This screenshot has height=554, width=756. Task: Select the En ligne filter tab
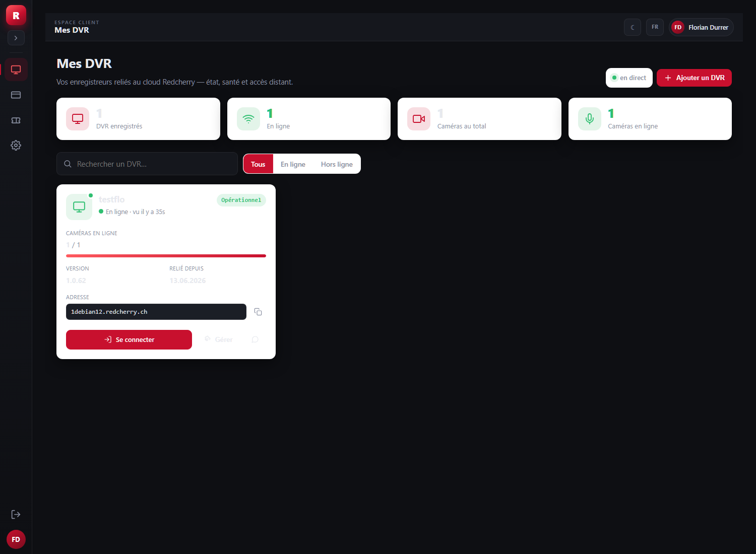pyautogui.click(x=293, y=164)
